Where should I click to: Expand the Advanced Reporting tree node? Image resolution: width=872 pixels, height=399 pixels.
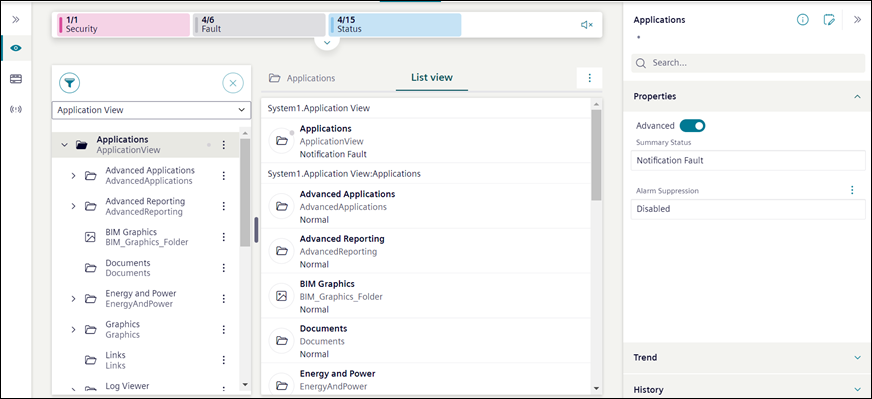tap(73, 206)
